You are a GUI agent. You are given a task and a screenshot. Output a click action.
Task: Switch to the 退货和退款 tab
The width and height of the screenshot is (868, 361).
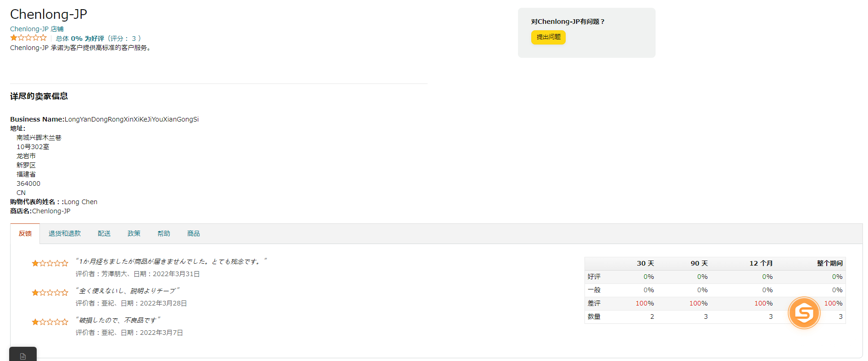(65, 233)
